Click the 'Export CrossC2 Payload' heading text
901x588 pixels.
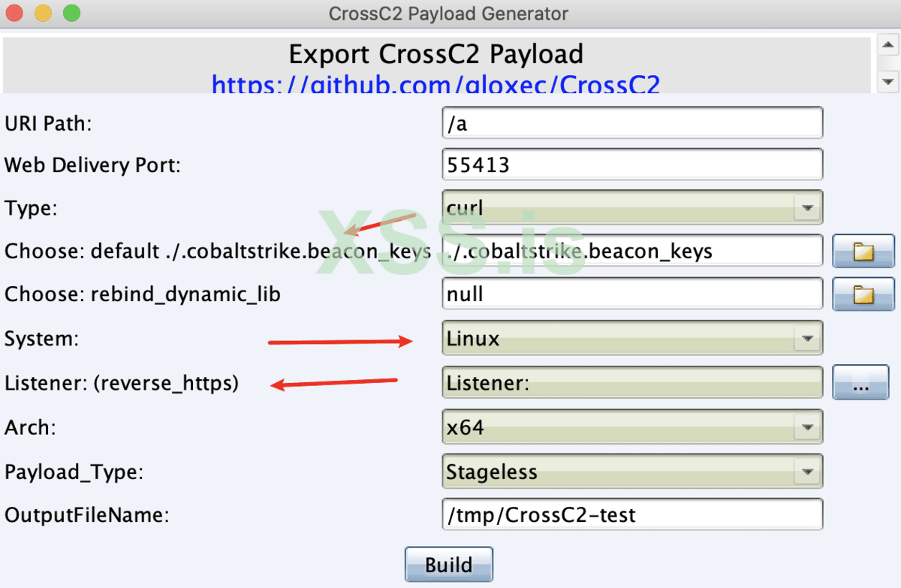(x=435, y=54)
